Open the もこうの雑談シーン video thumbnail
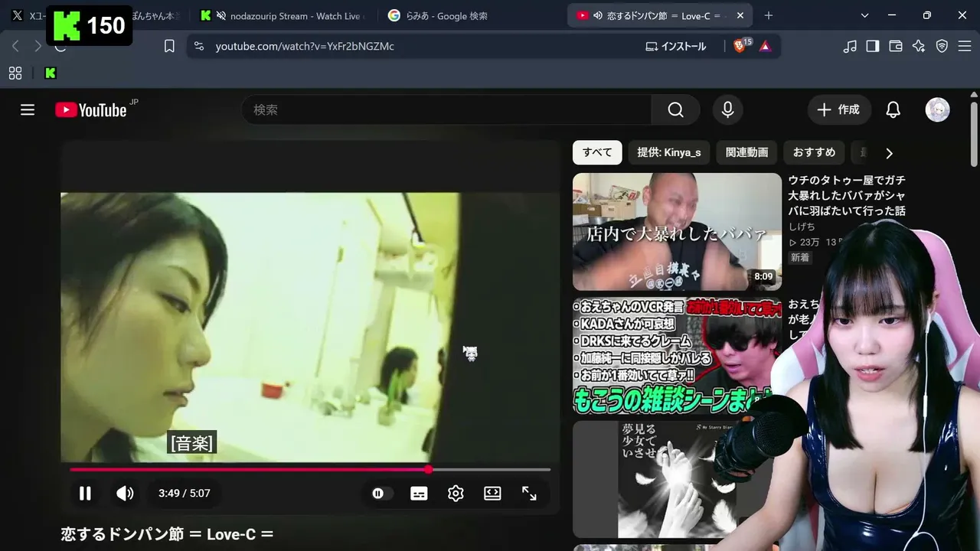Screen dimensions: 980x551 [677, 356]
